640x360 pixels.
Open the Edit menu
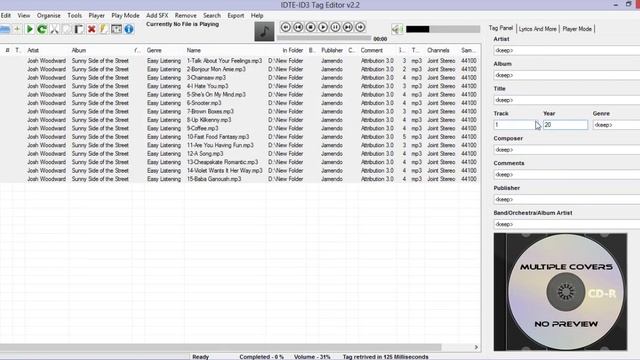[6, 16]
